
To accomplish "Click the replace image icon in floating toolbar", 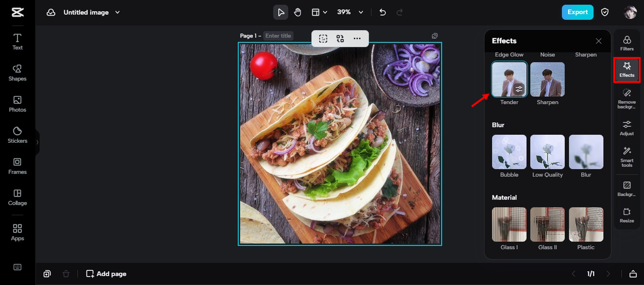I will [x=340, y=38].
